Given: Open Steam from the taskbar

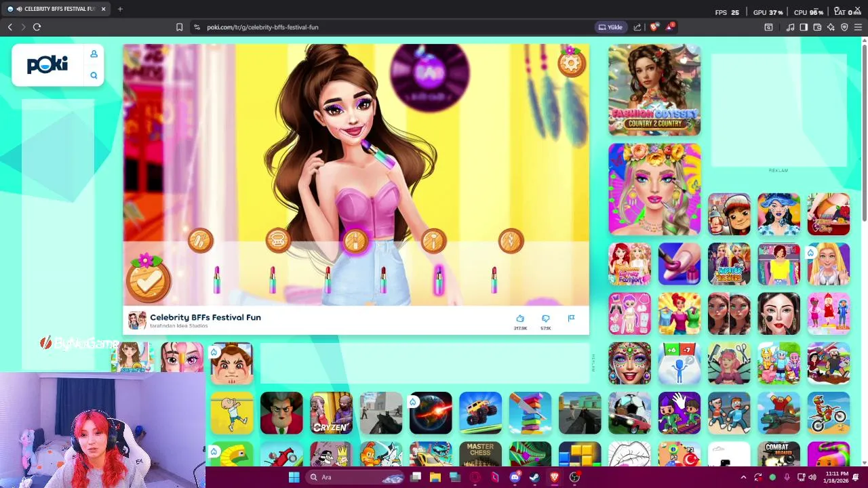Looking at the screenshot, I should pyautogui.click(x=534, y=477).
